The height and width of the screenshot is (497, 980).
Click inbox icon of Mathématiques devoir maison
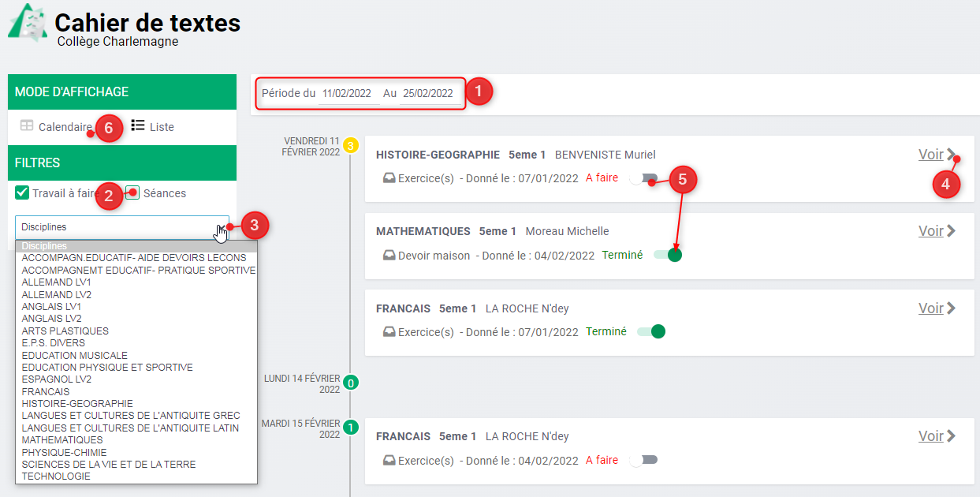click(389, 256)
